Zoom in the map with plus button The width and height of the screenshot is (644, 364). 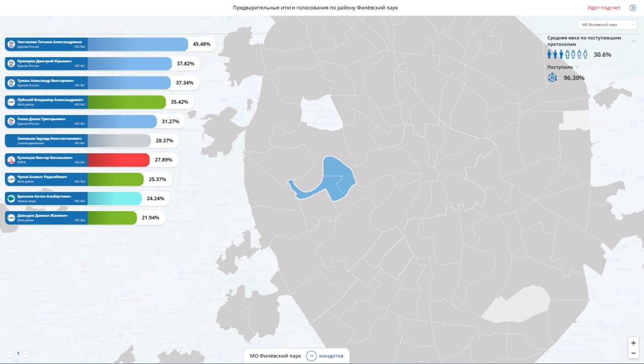point(633,342)
